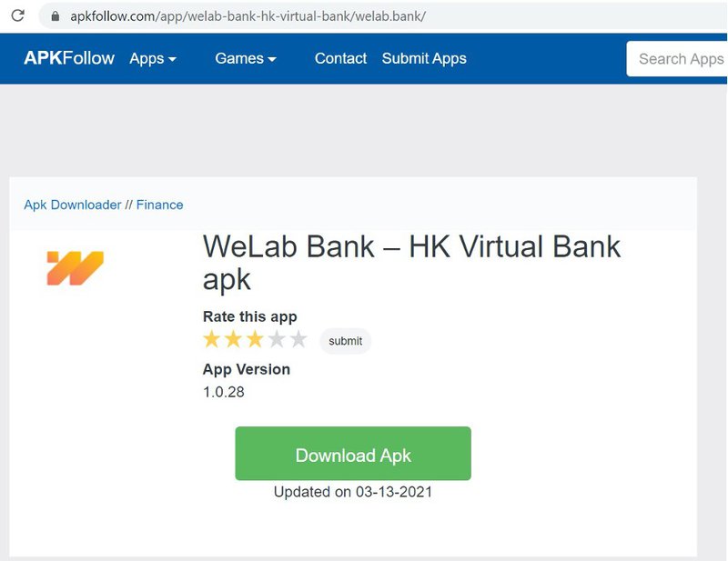Select the second rating star
728x561 pixels.
coord(234,339)
